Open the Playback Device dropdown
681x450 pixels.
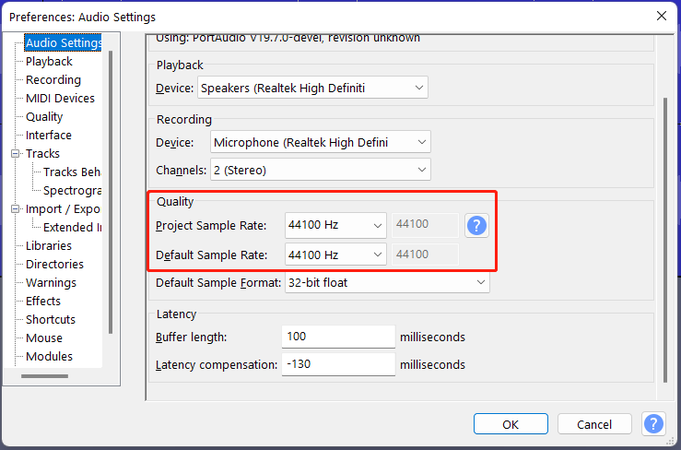point(313,88)
